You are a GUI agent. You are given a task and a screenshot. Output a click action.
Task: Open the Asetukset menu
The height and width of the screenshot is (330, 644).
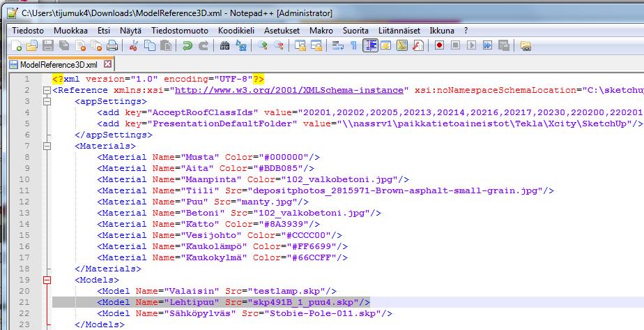coord(282,31)
